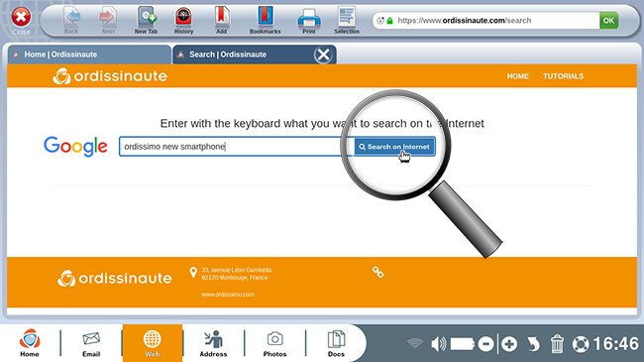Click the green padlock security icon
644x362 pixels.
coord(389,20)
